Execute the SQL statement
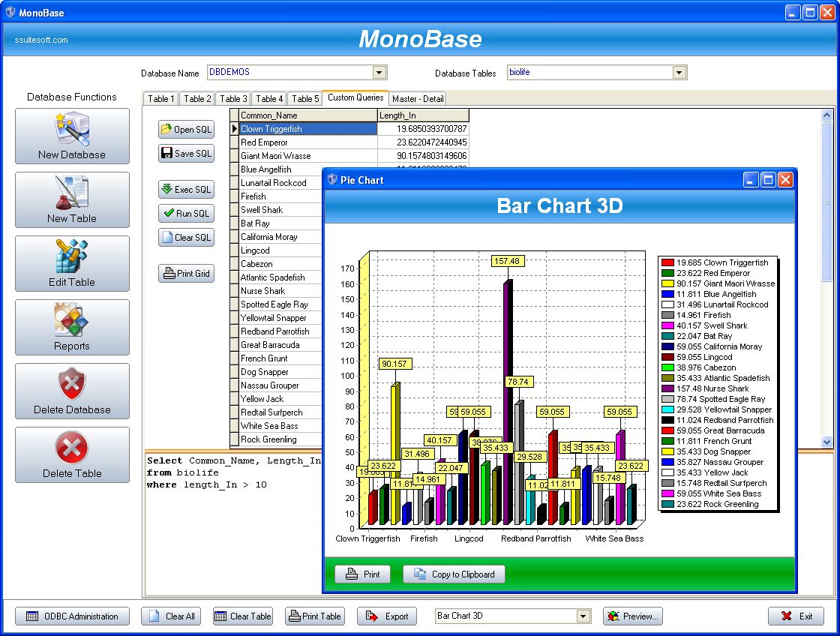This screenshot has height=636, width=840. pyautogui.click(x=186, y=189)
